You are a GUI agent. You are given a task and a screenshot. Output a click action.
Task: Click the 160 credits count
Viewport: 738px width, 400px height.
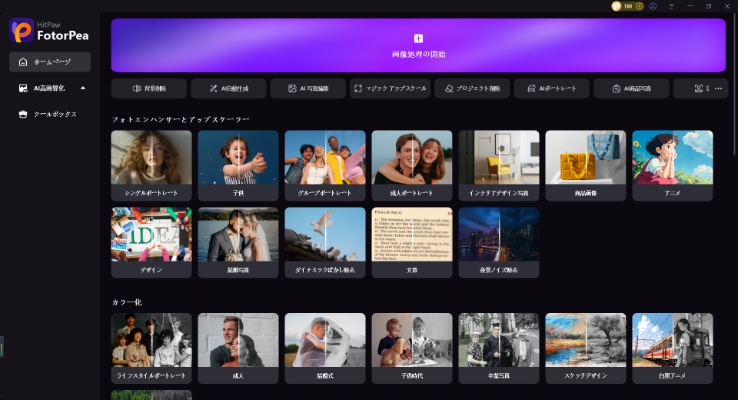coord(628,6)
